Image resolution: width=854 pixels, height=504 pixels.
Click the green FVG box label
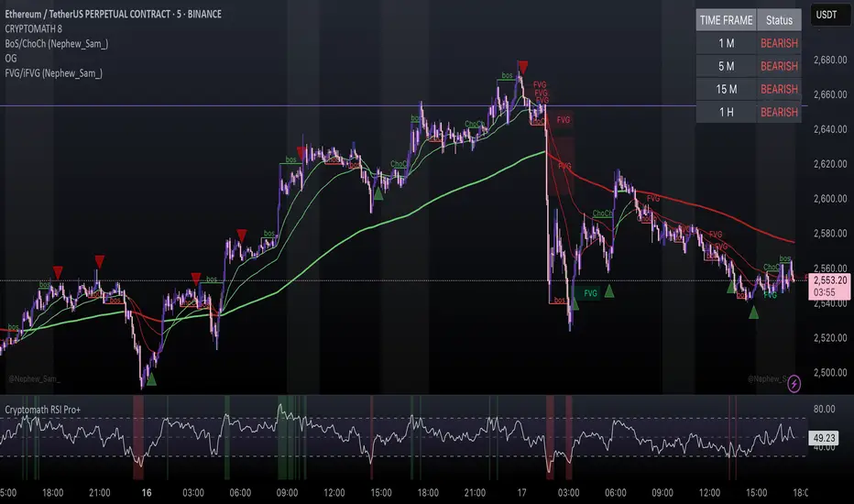pyautogui.click(x=590, y=293)
